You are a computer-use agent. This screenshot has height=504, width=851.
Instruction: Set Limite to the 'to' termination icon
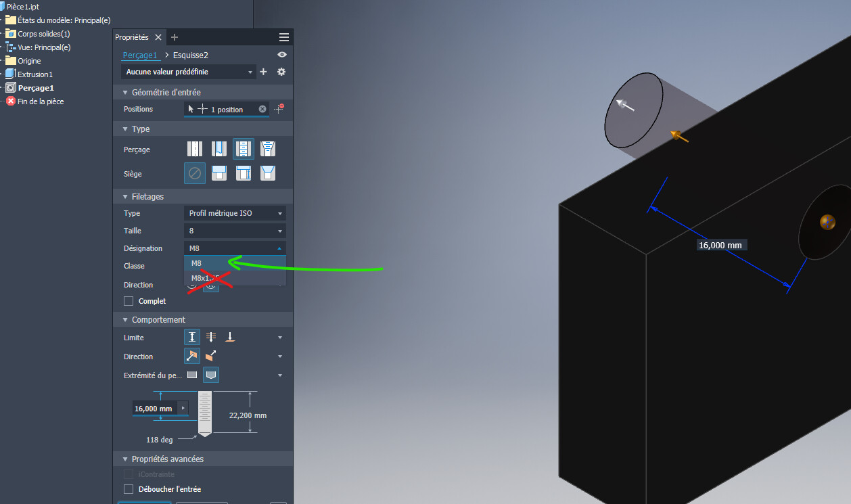click(x=230, y=337)
